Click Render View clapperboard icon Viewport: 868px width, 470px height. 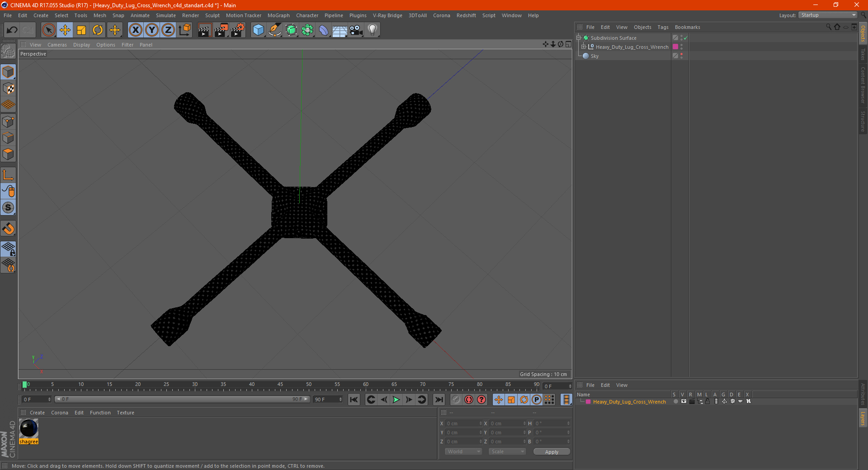tap(204, 30)
